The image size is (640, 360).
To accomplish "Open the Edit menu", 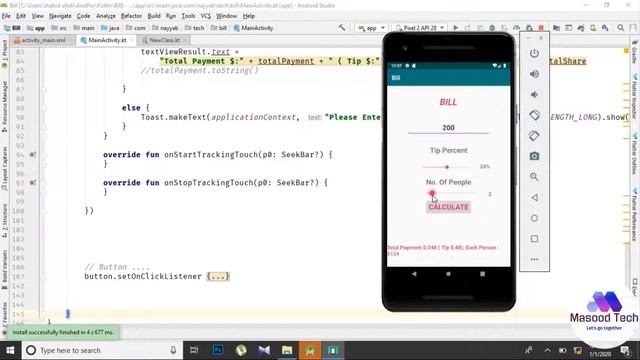I will 21,16.
